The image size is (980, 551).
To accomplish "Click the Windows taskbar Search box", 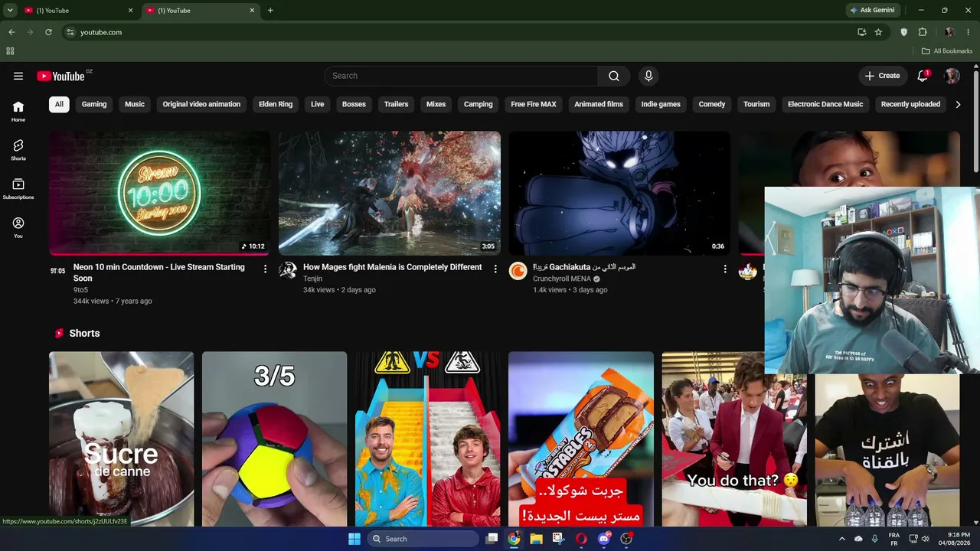I will 423,539.
